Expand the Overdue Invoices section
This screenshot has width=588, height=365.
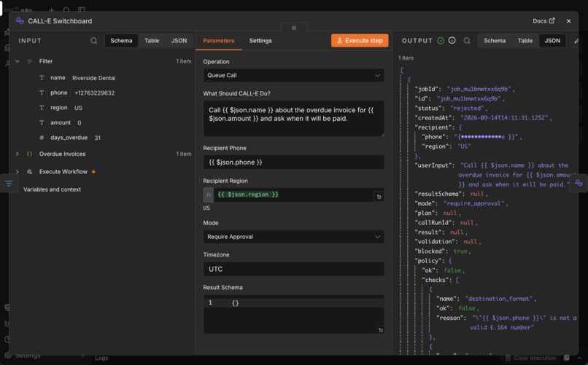point(18,154)
